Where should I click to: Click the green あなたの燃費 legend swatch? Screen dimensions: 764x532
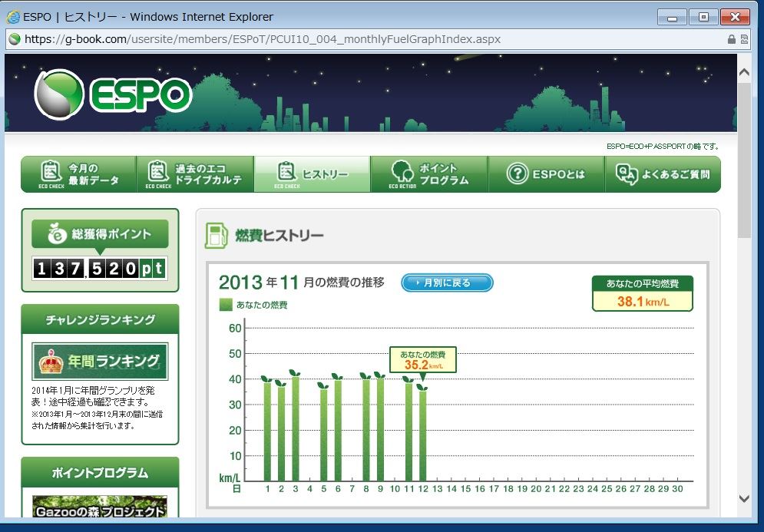click(226, 305)
